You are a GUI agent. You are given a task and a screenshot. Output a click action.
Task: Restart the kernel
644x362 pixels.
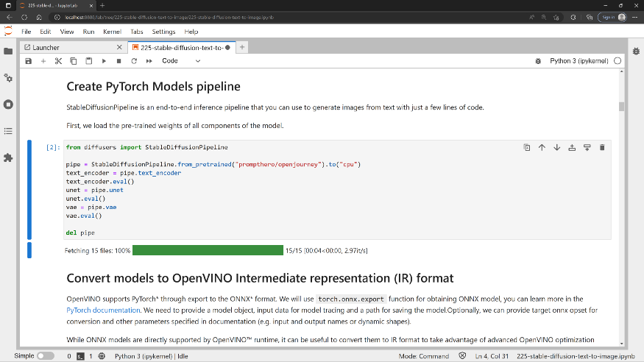[x=131, y=61]
